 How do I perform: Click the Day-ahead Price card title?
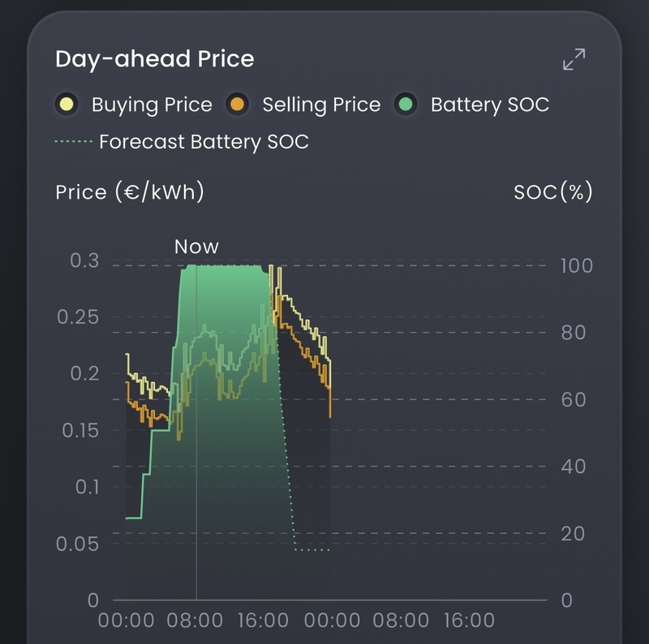(x=154, y=59)
